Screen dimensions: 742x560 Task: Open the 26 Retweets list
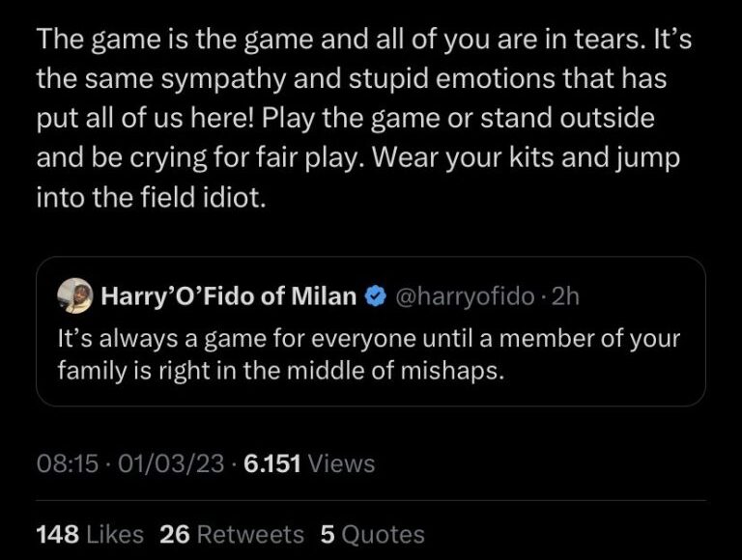[x=230, y=534]
